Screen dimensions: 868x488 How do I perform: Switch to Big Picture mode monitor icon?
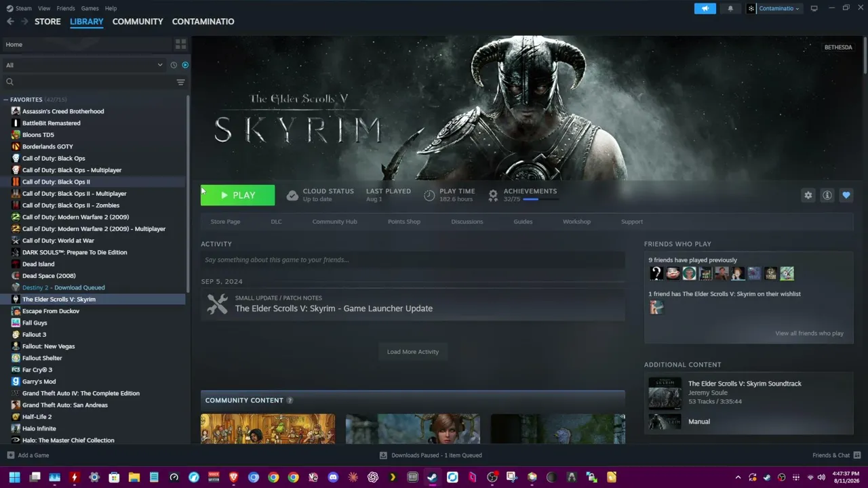[x=814, y=8]
